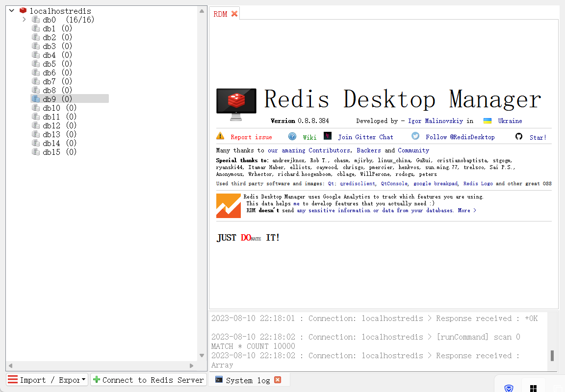Click the database icon next to db4
This screenshot has width=565, height=392.
click(36, 55)
